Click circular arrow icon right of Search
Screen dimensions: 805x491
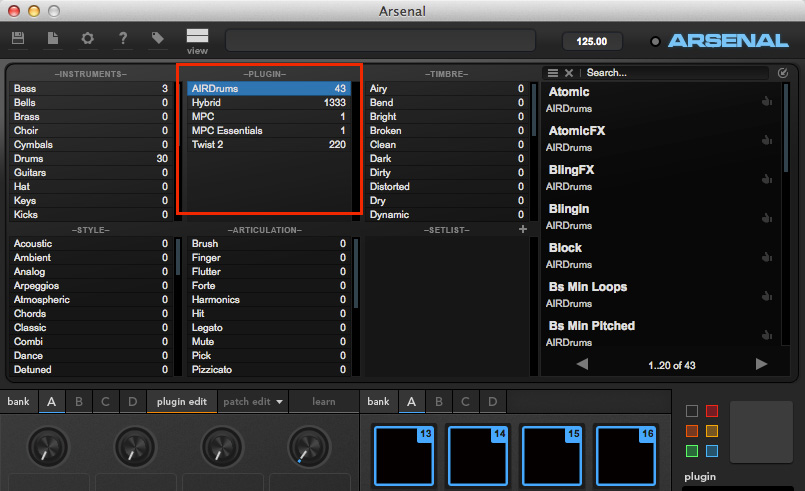[x=782, y=73]
